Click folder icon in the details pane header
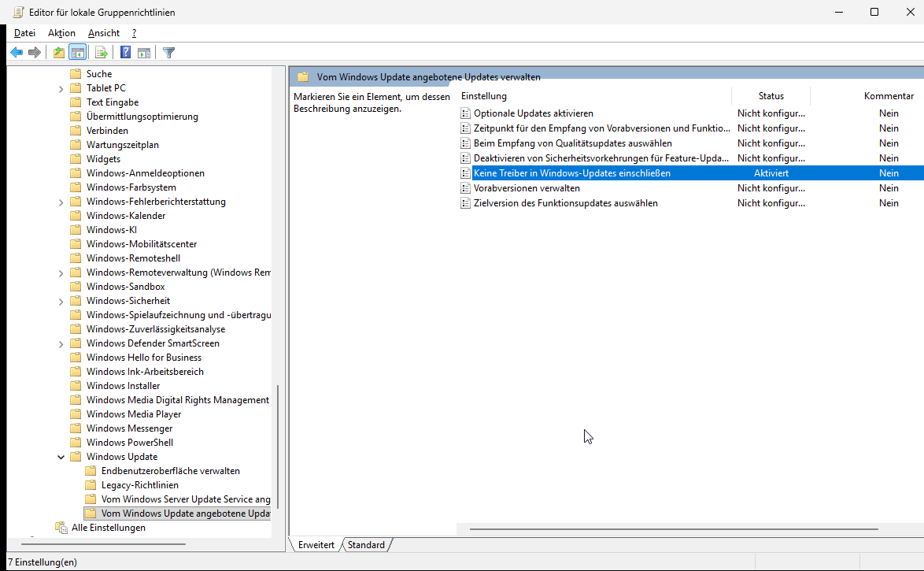The width and height of the screenshot is (924, 571). pos(303,76)
